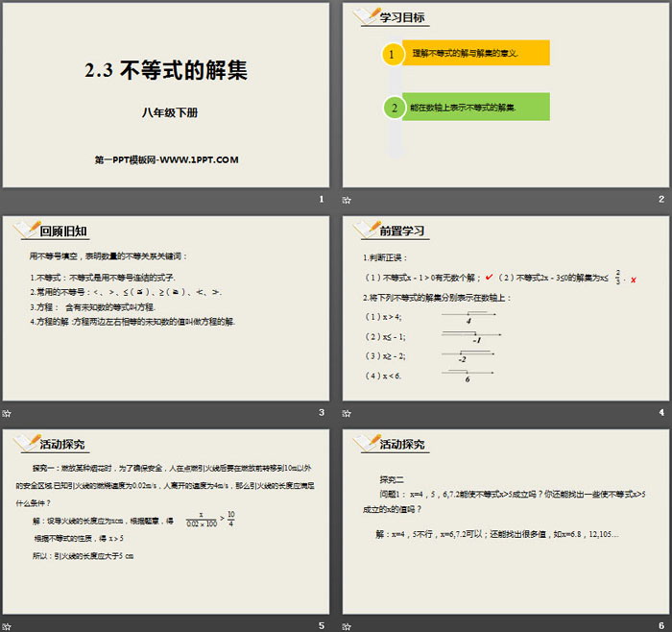The width and height of the screenshot is (672, 632).
Task: Click the animation star icon under slide 4
Action: pyautogui.click(x=347, y=413)
